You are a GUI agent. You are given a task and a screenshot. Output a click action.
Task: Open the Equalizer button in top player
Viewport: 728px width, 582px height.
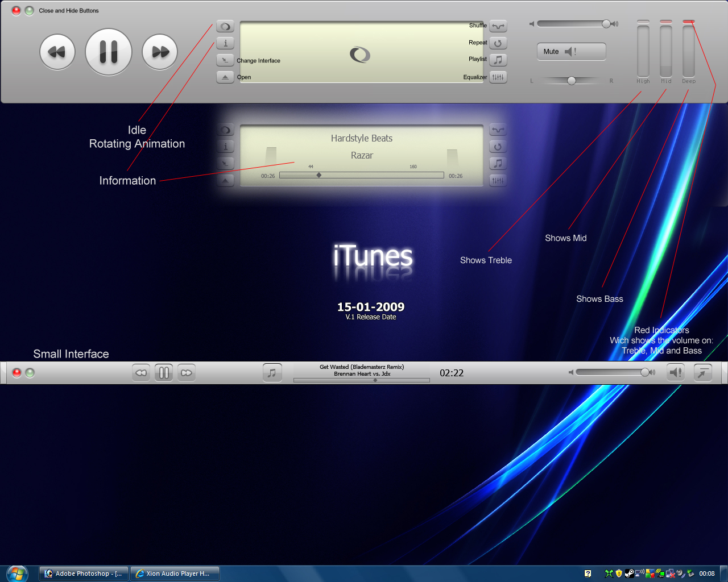(498, 77)
